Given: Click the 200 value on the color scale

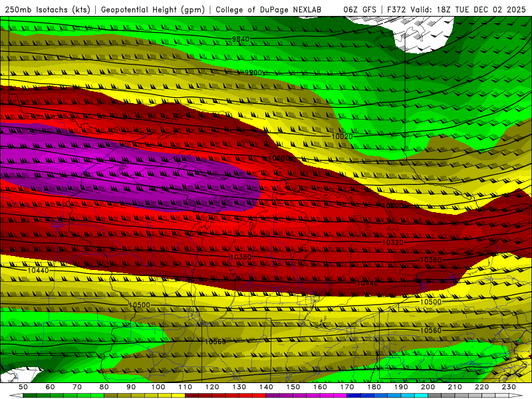Looking at the screenshot, I should (x=428, y=387).
